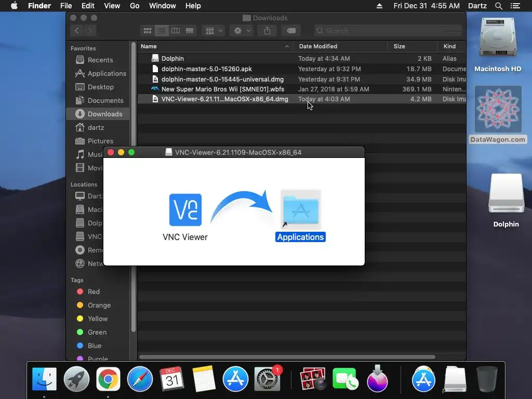Open FaceTime from the Dock
This screenshot has width=532, height=399.
coord(345,379)
